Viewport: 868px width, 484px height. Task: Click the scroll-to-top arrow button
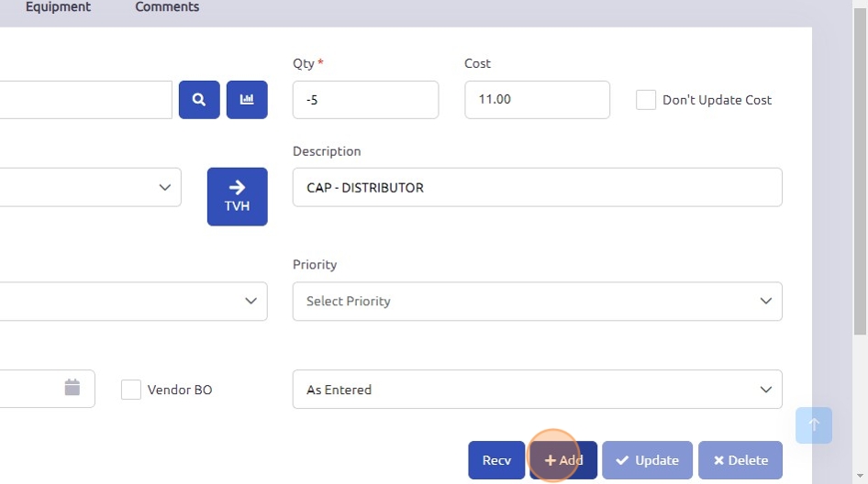pyautogui.click(x=814, y=425)
